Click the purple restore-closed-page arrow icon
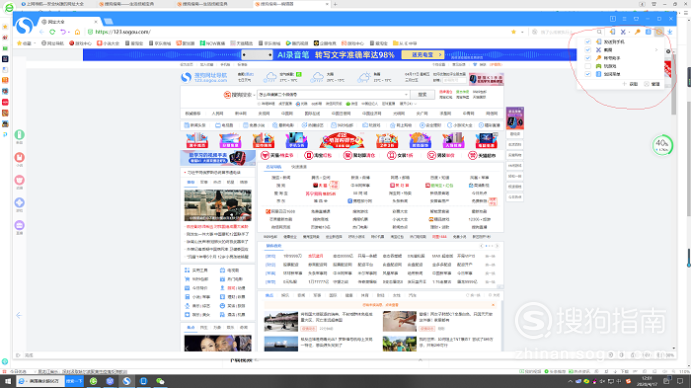Viewport: 691px width, 388px height. coord(63,32)
